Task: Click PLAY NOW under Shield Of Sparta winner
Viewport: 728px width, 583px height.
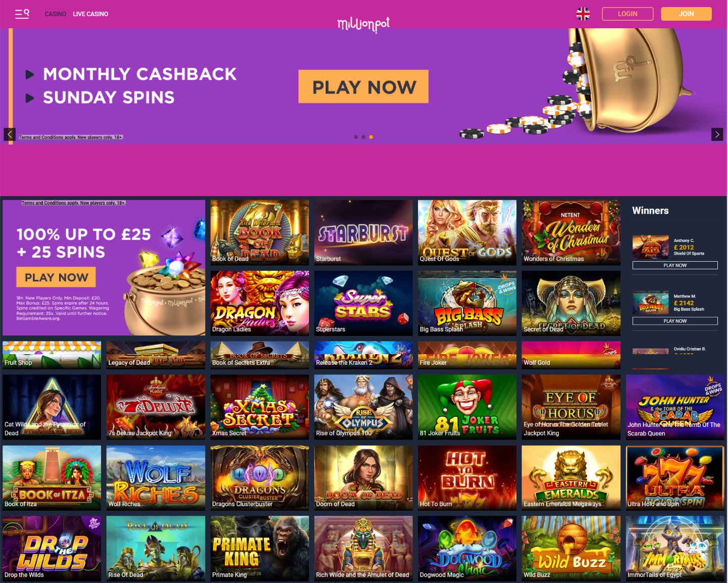Action: click(675, 265)
